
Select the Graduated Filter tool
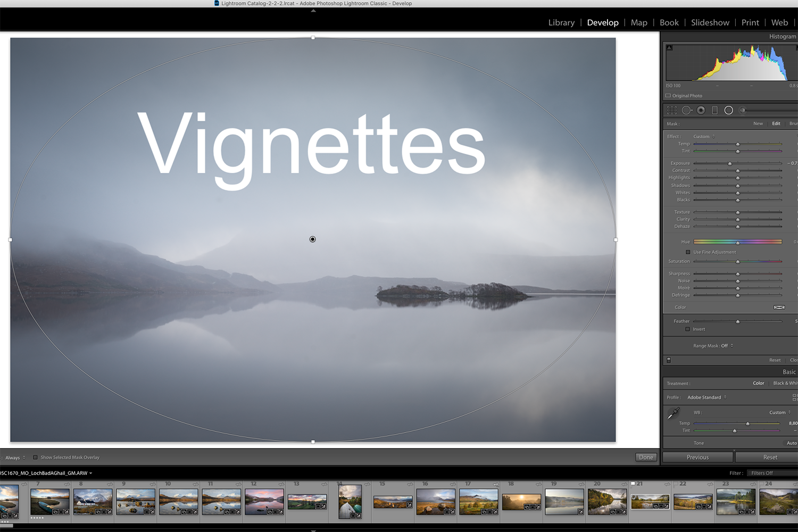[x=714, y=110]
